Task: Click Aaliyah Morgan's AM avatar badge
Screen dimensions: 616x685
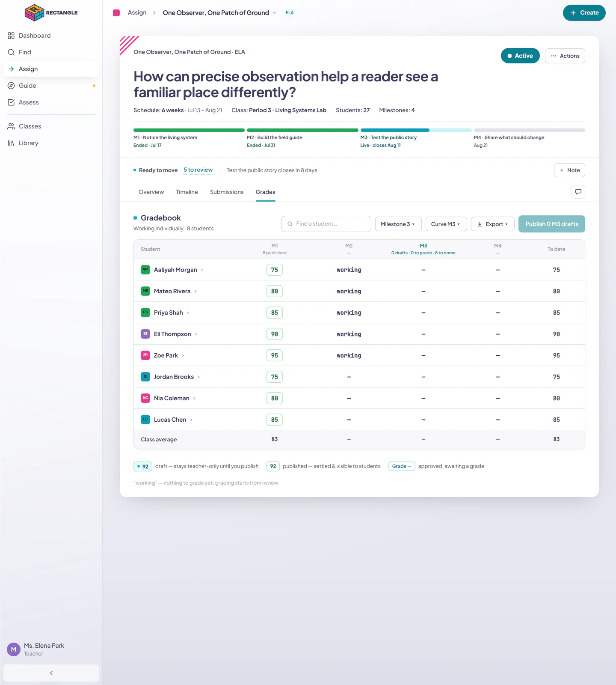Action: pyautogui.click(x=145, y=270)
